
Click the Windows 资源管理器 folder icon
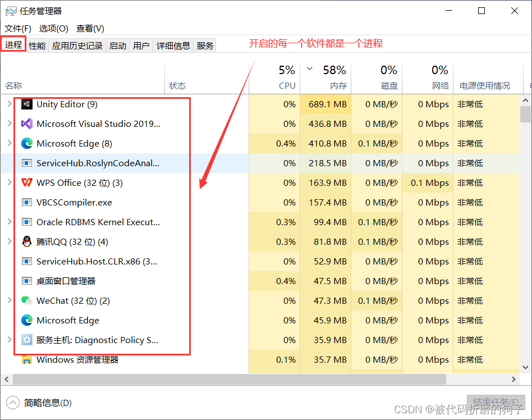coord(27,359)
